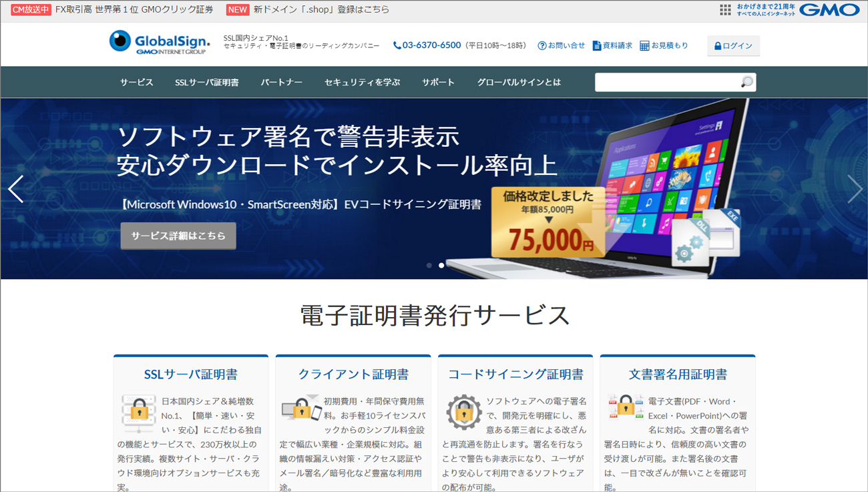
Task: Go to next banner slide arrow
Action: pyautogui.click(x=855, y=190)
